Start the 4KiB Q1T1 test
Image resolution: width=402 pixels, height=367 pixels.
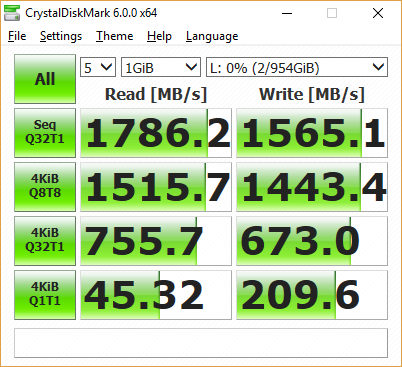coord(45,295)
